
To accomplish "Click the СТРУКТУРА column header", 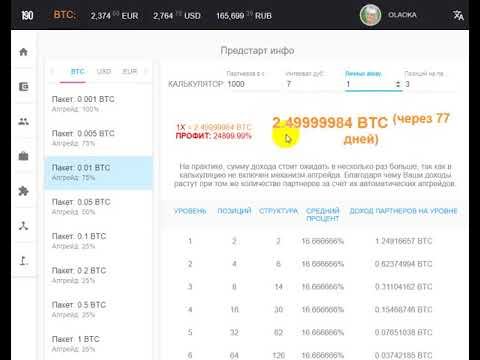I will click(x=278, y=211).
